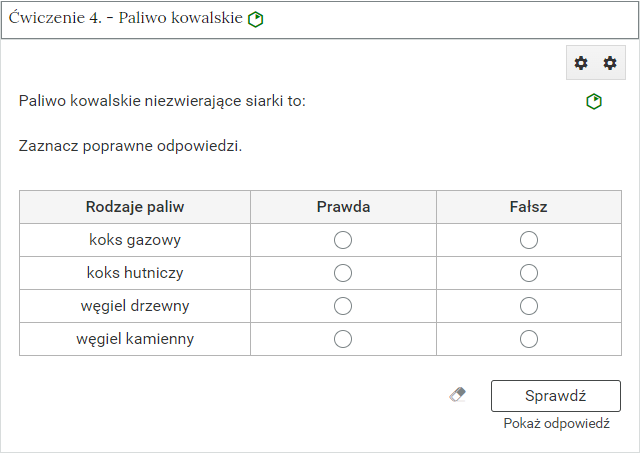Image resolution: width=640 pixels, height=453 pixels.
Task: Mark koks gazowy as Fałsz
Action: (x=529, y=240)
